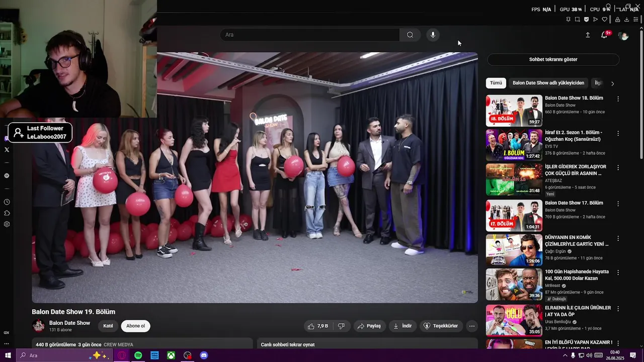Click the Teşekkürler button

[441, 326]
